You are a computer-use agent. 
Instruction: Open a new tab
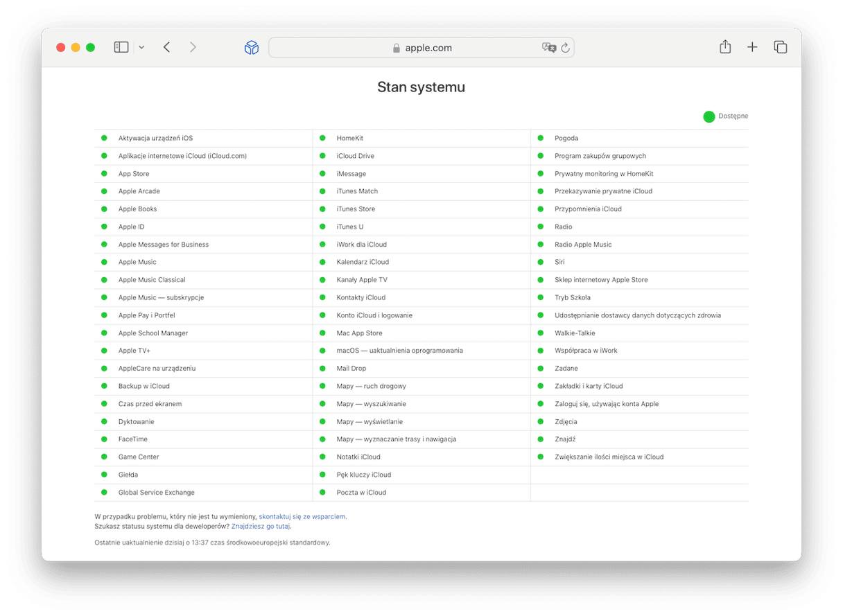[x=752, y=47]
